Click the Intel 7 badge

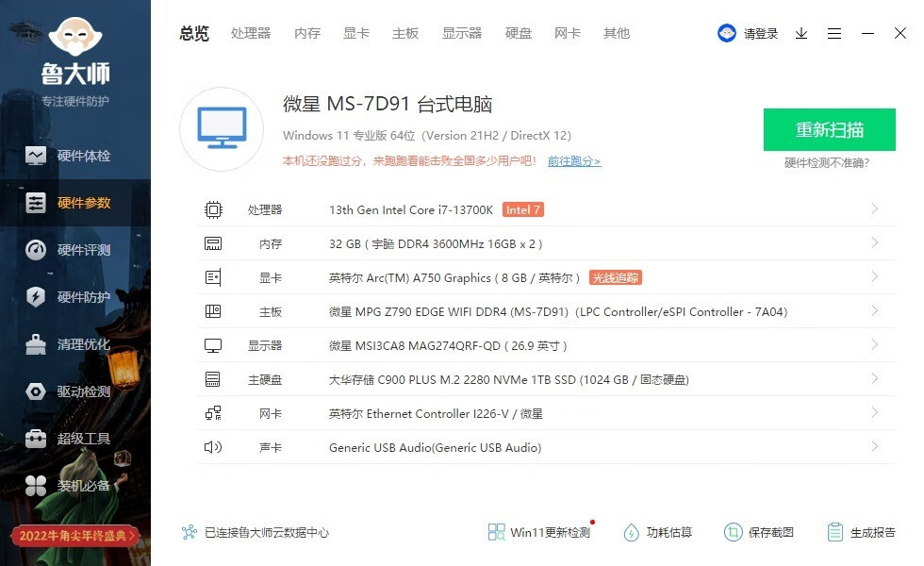coord(522,209)
